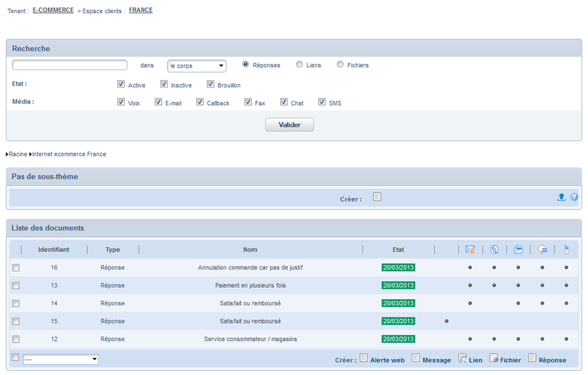The height and width of the screenshot is (375, 588).
Task: Click identifier 12 in the document list
Action: tap(54, 339)
